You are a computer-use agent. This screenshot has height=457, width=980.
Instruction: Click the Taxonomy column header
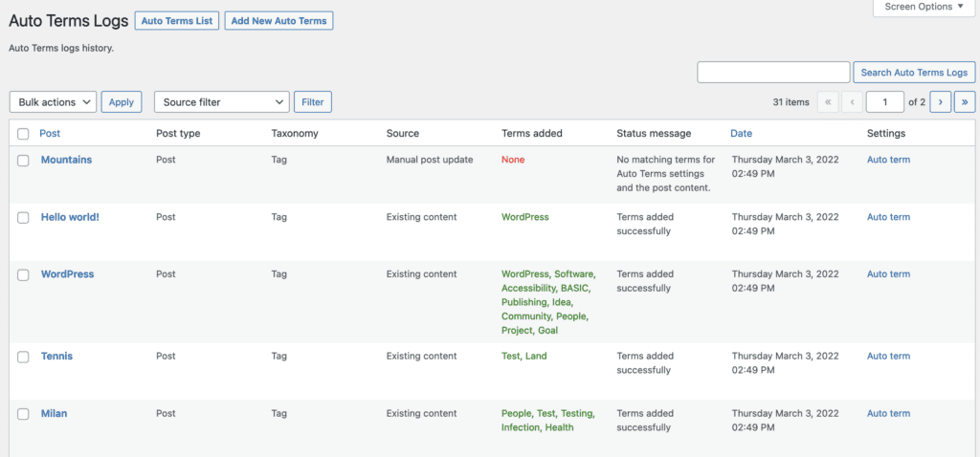coord(295,133)
